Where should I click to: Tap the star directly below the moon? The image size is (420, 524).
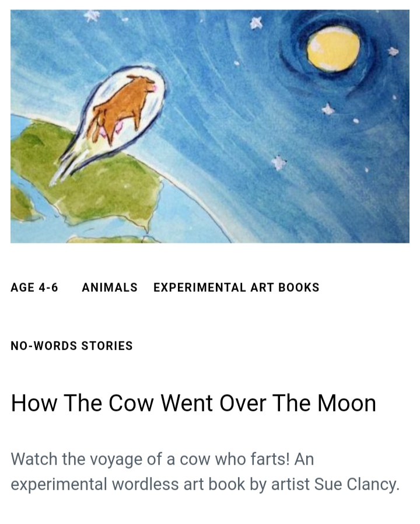328,109
